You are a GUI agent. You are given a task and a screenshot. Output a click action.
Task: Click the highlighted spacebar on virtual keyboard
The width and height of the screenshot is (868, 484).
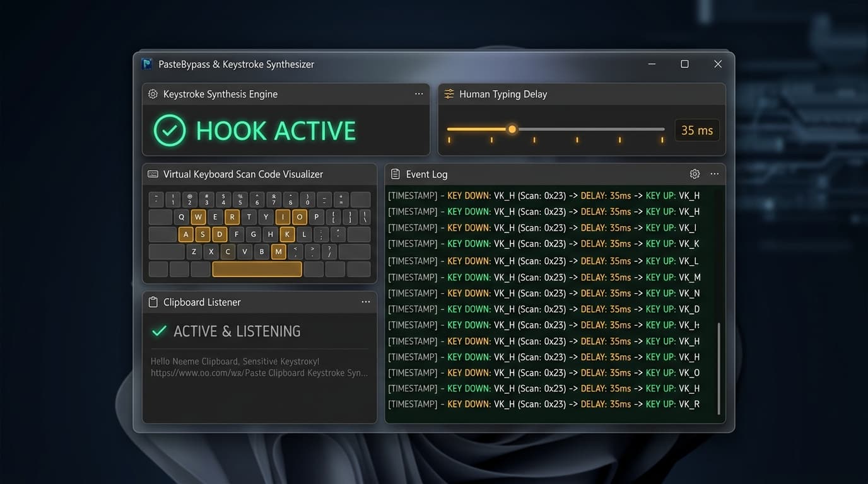click(x=257, y=269)
